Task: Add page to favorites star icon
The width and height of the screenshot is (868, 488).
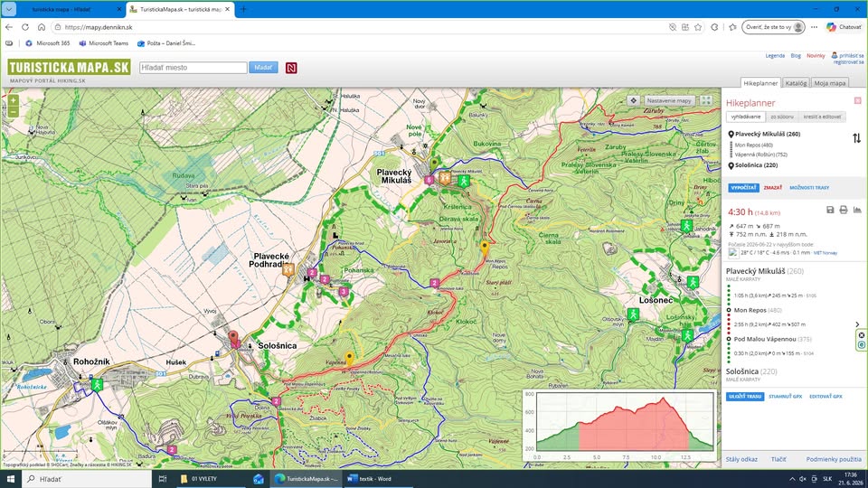Action: [699, 27]
